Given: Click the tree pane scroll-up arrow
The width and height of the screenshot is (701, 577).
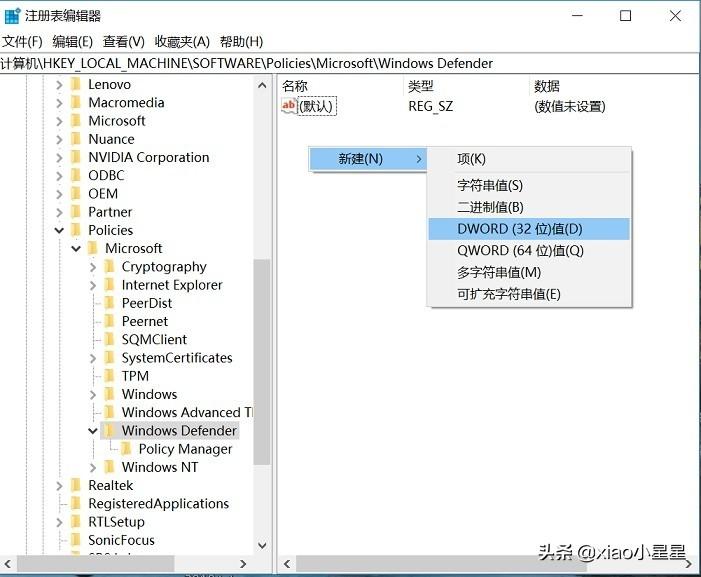Looking at the screenshot, I should tap(262, 85).
